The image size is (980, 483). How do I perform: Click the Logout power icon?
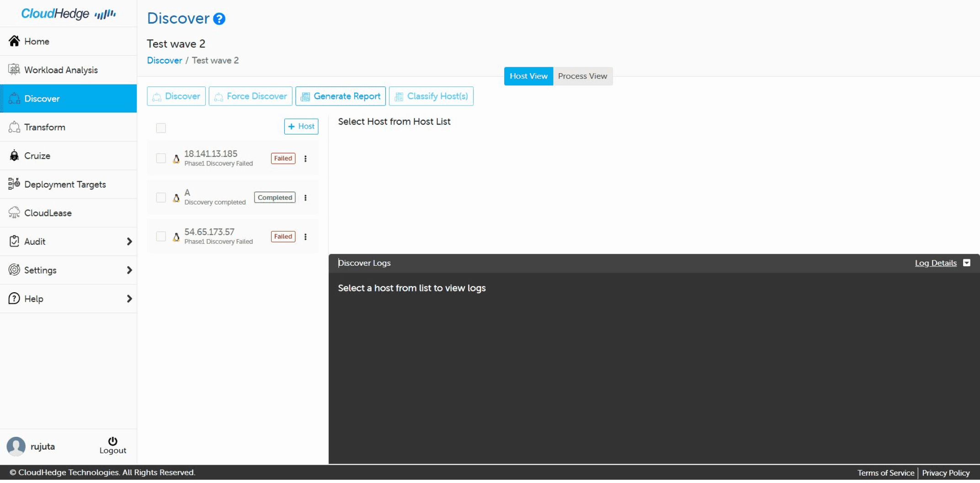pos(112,441)
